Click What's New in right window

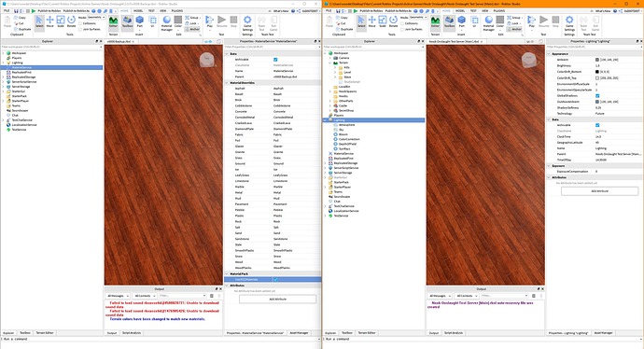[x=603, y=10]
